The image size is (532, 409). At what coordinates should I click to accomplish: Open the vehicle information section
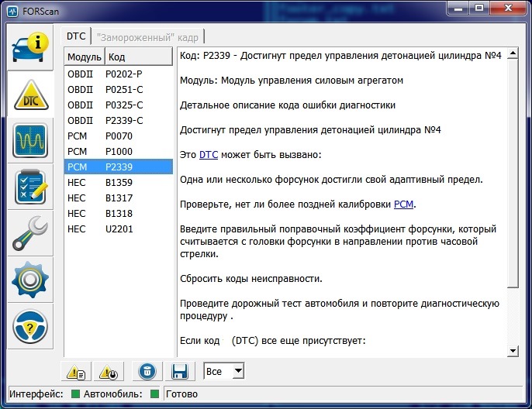[30, 47]
